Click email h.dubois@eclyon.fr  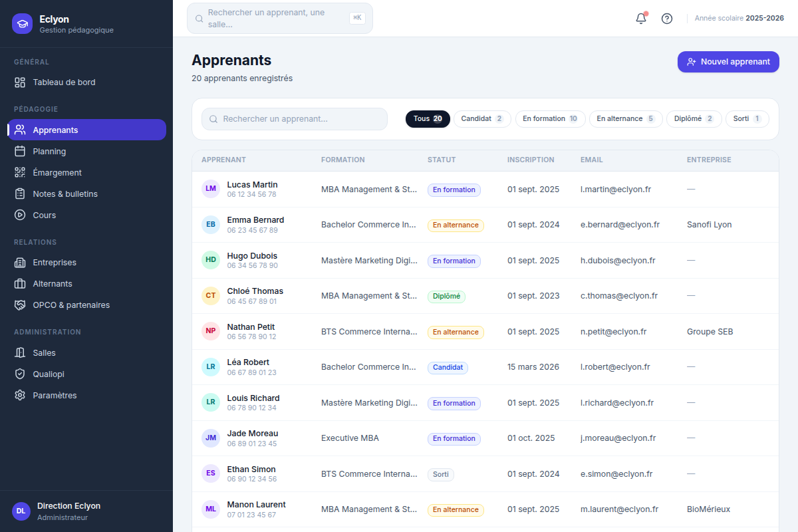(x=618, y=261)
